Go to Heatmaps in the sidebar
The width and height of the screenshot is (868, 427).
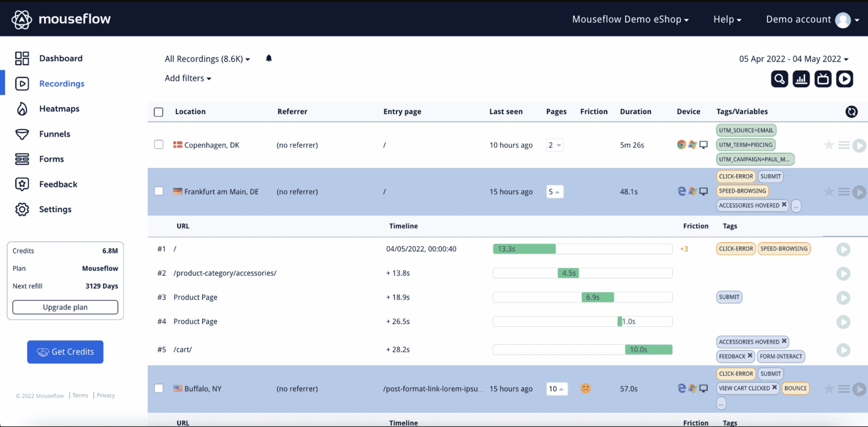point(59,109)
